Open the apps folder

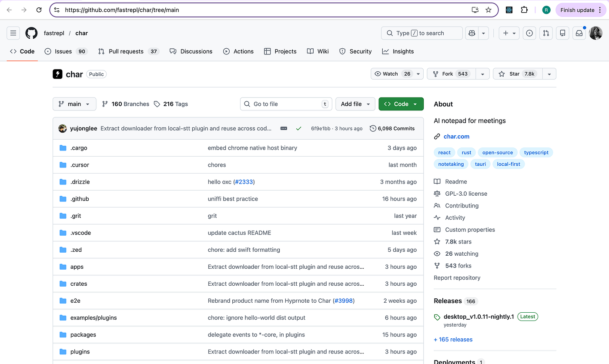(77, 267)
